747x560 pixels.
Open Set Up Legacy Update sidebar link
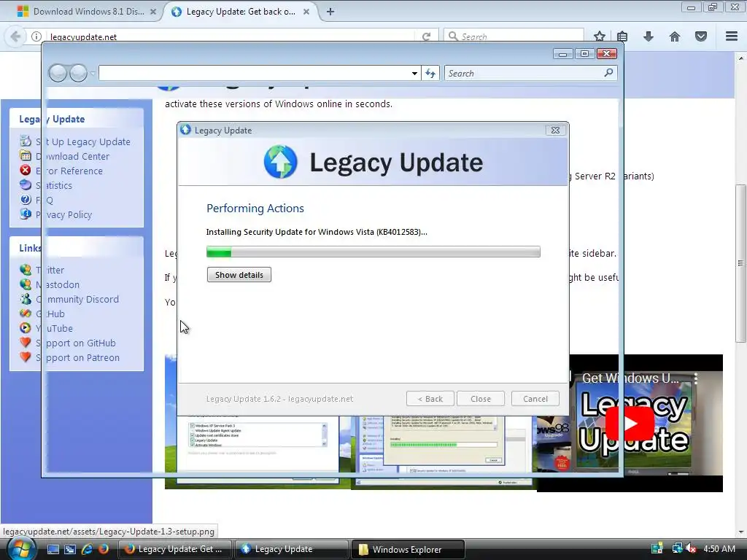[82, 141]
